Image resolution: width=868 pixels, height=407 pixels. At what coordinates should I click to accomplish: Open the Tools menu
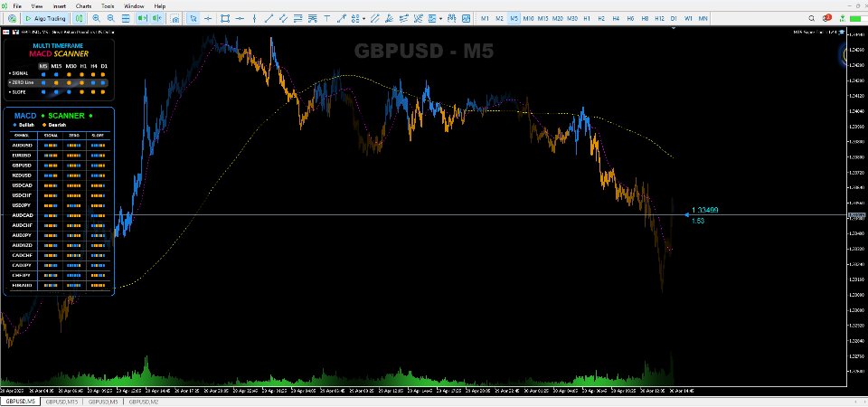tap(108, 5)
